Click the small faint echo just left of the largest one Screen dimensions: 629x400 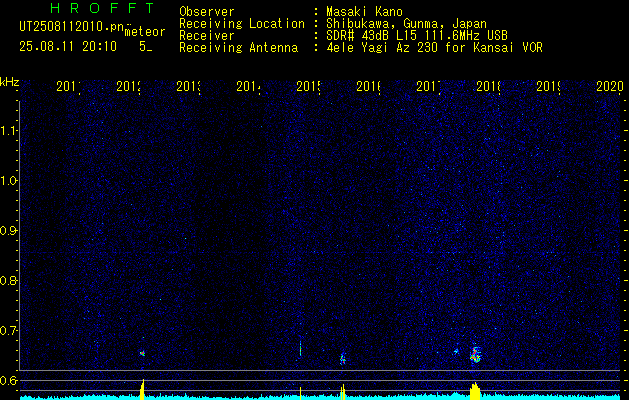click(x=456, y=351)
